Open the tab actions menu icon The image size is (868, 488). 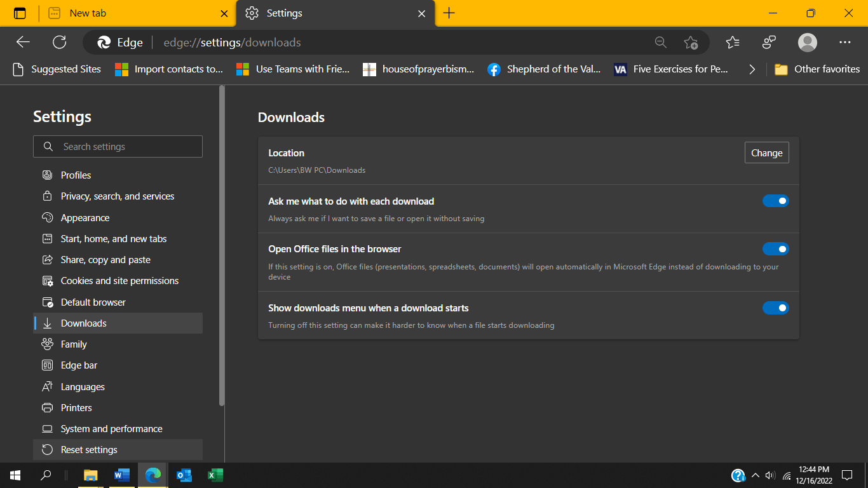coord(20,13)
